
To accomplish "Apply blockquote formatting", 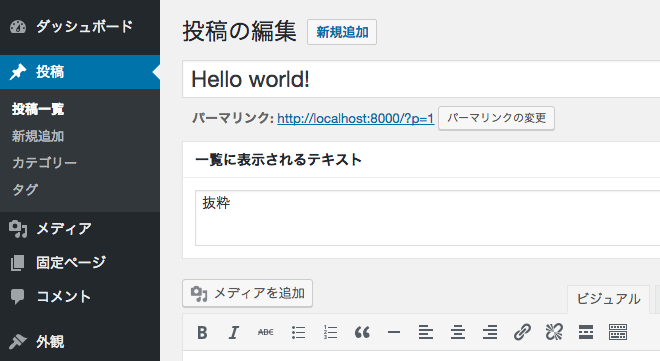I will [362, 332].
